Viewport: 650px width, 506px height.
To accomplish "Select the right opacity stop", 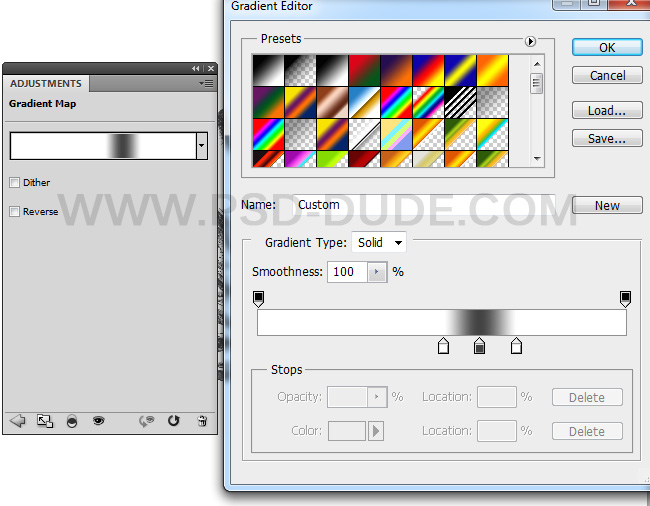I will pyautogui.click(x=625, y=299).
